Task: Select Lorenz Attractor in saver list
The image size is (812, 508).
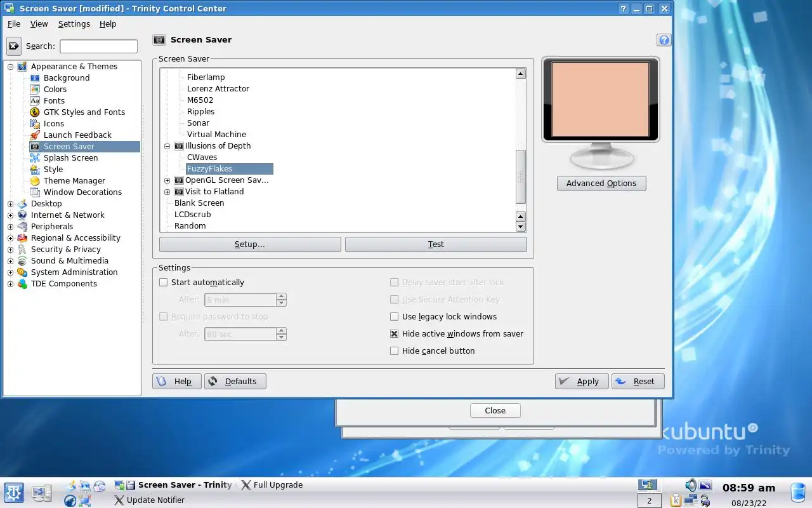Action: click(218, 89)
